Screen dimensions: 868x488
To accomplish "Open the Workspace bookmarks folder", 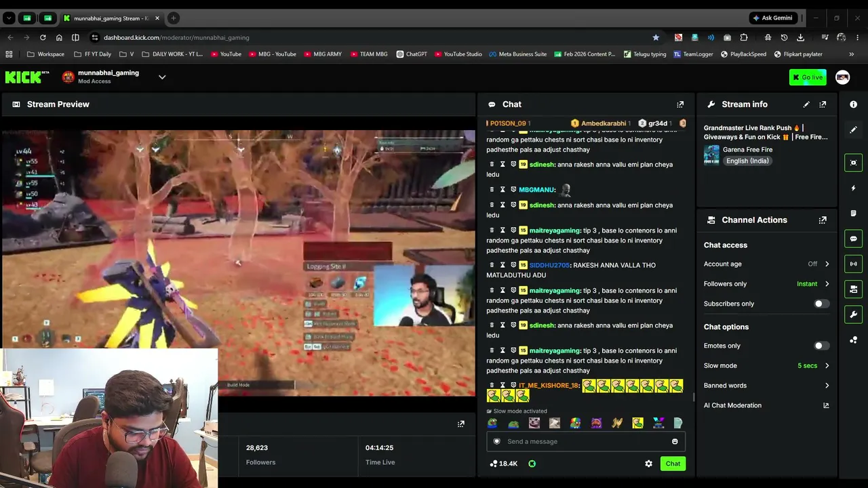I will click(x=45, y=54).
